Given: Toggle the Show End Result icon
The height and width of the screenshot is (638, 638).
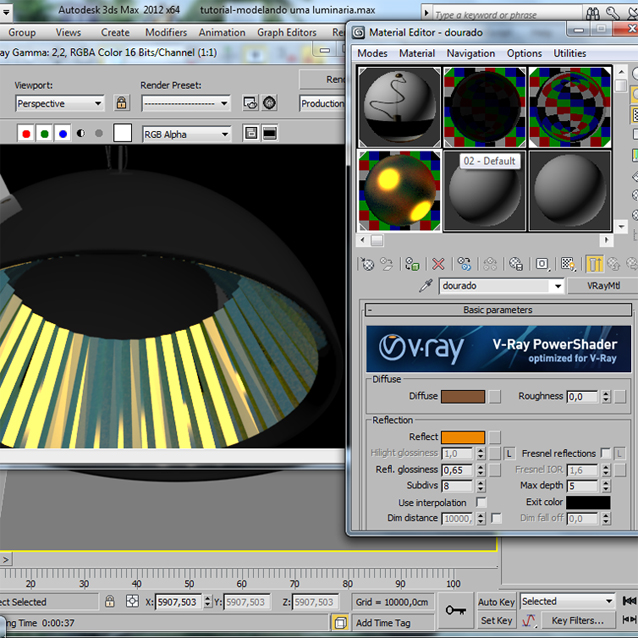Looking at the screenshot, I should [x=595, y=264].
